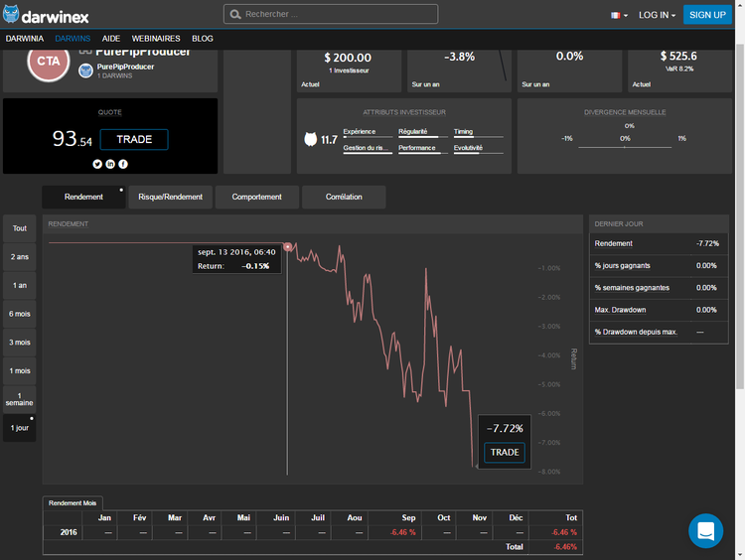Screen dimensions: 745x560
Task: Switch chart range to Tout
Action: (19, 228)
